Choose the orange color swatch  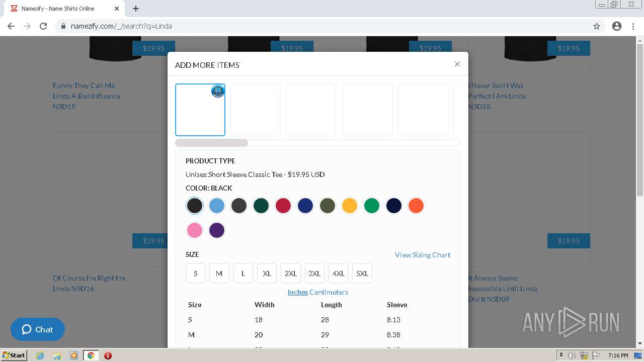pos(416,206)
